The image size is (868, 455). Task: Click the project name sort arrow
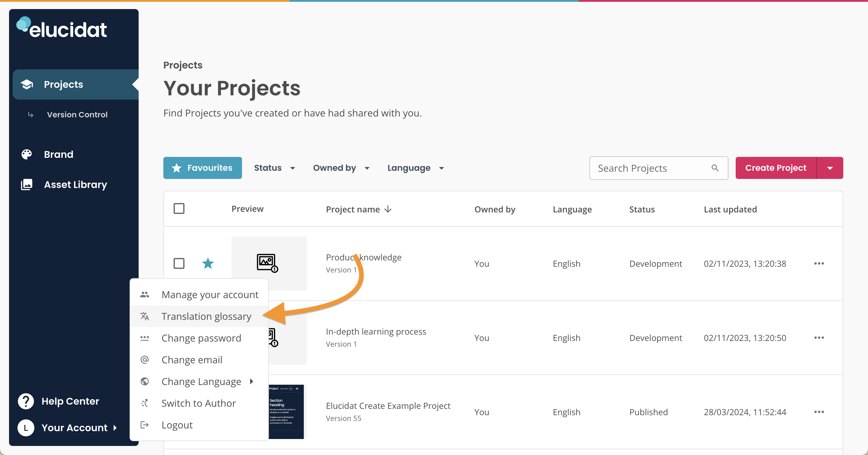pyautogui.click(x=388, y=209)
